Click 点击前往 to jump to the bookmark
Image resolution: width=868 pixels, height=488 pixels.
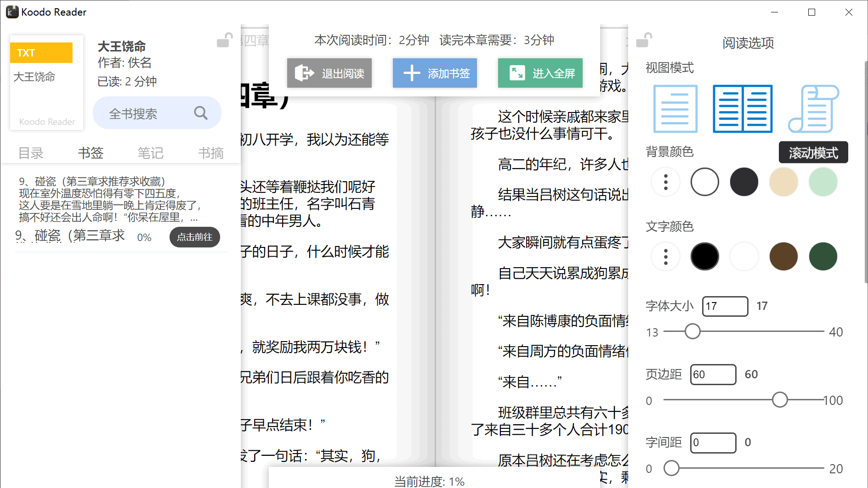click(x=194, y=237)
